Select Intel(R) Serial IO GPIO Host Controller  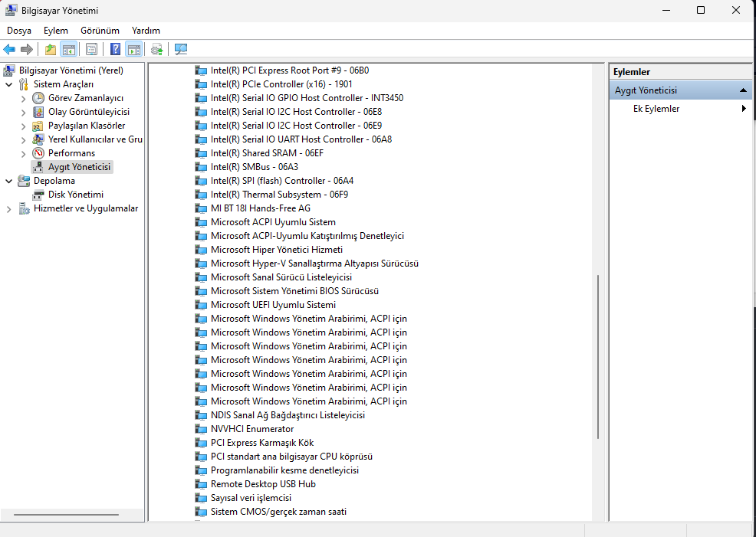pyautogui.click(x=307, y=98)
